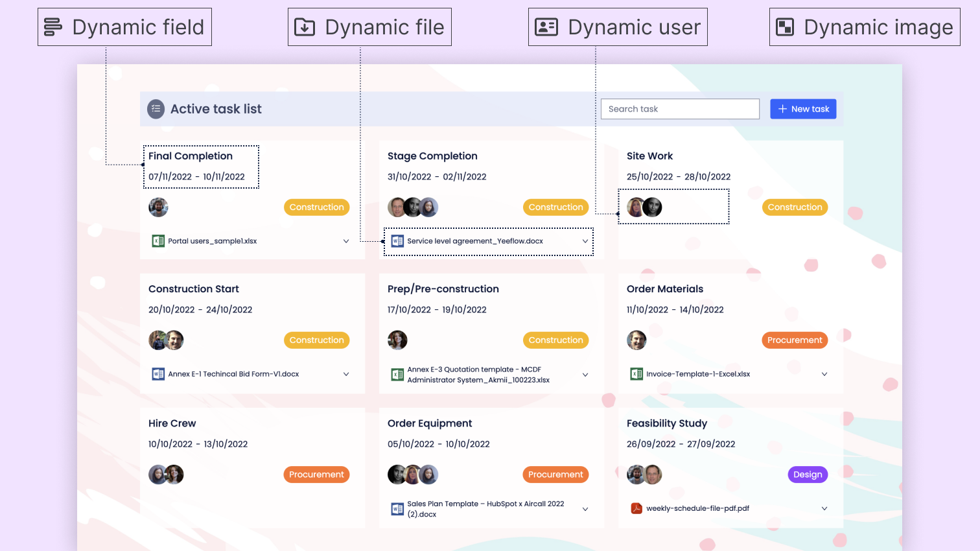Click the Design tag on Feasibility Study

point(808,475)
